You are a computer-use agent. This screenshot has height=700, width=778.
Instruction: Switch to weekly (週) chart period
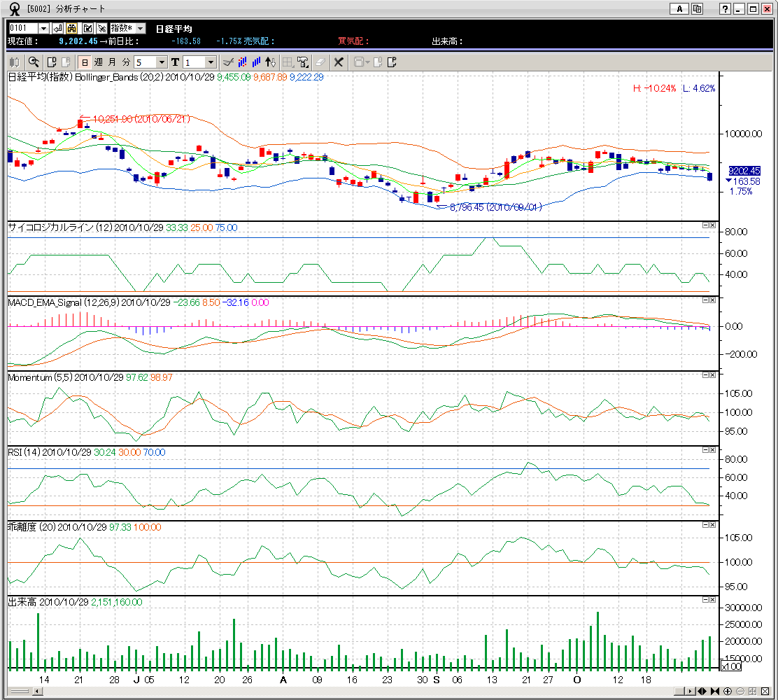pos(99,62)
